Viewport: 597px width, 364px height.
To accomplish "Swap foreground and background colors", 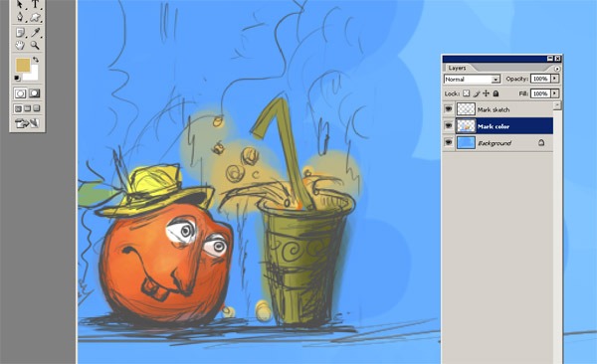I will pos(36,60).
